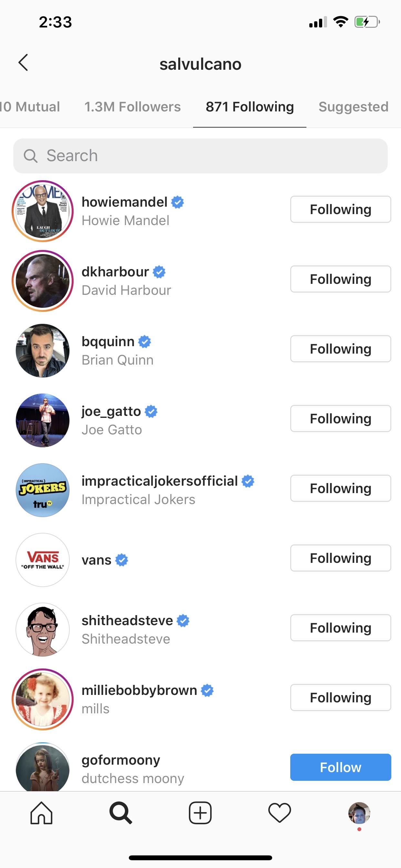
Task: Tap the Explore magnifier icon in bottom bar
Action: [121, 813]
